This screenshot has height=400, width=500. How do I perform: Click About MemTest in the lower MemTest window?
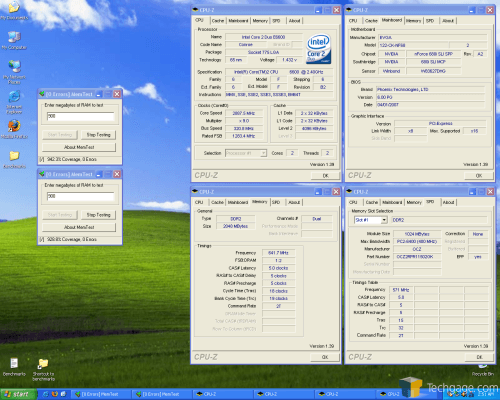79,227
